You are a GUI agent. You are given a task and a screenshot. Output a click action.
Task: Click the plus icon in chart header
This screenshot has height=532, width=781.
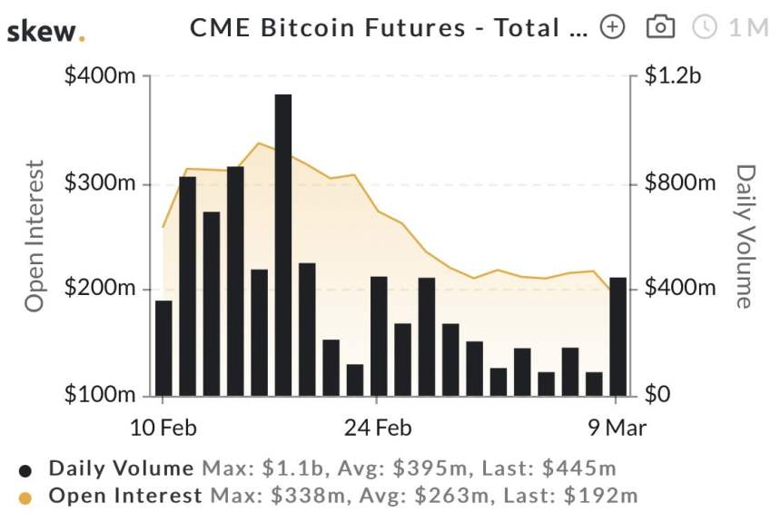point(614,28)
